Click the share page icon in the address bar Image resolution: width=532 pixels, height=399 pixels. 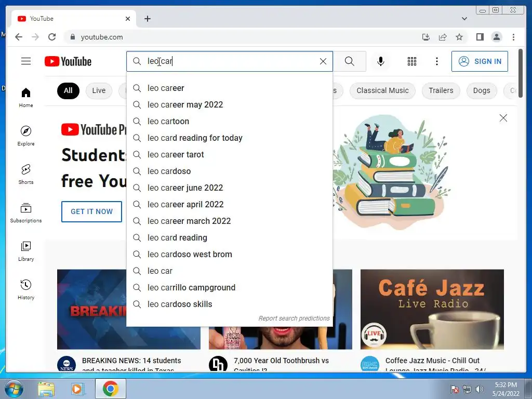443,37
